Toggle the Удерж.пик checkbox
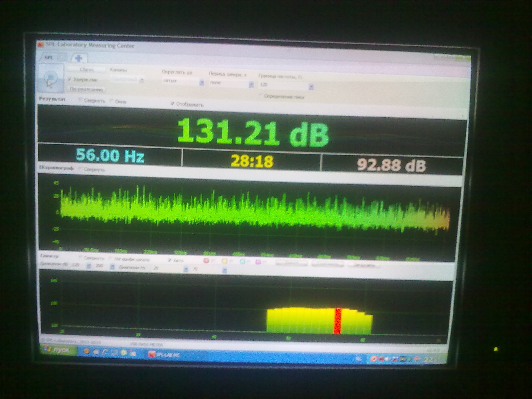532x399 pixels. tap(70, 79)
